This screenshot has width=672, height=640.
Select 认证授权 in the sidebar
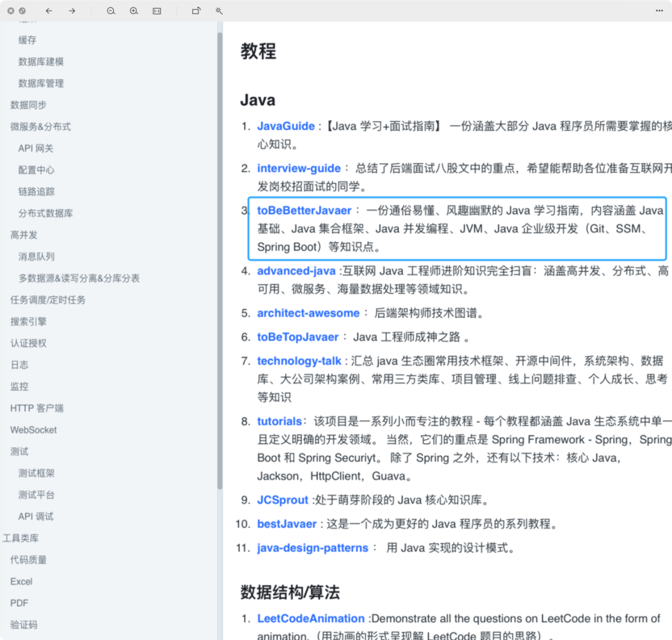28,343
